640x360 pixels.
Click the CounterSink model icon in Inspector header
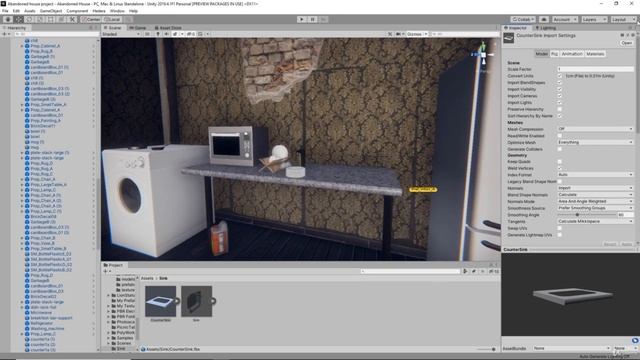(x=509, y=38)
